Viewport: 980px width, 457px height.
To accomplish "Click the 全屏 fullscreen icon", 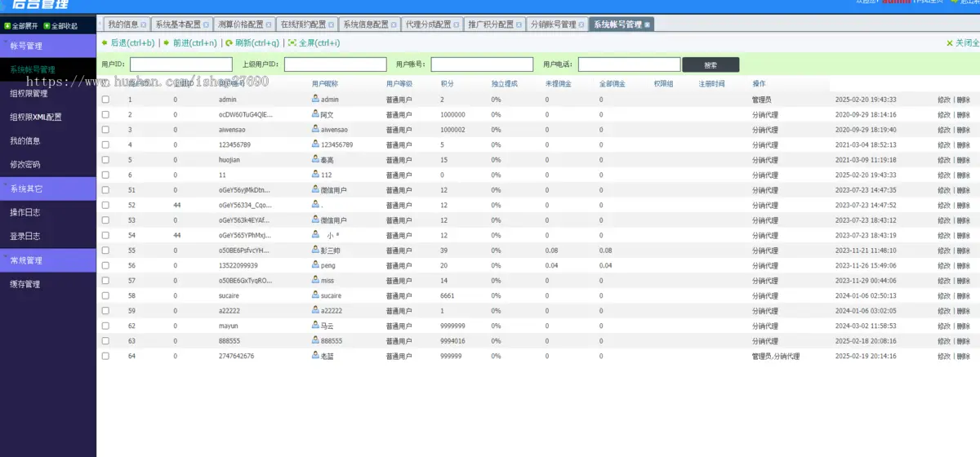I will 292,42.
